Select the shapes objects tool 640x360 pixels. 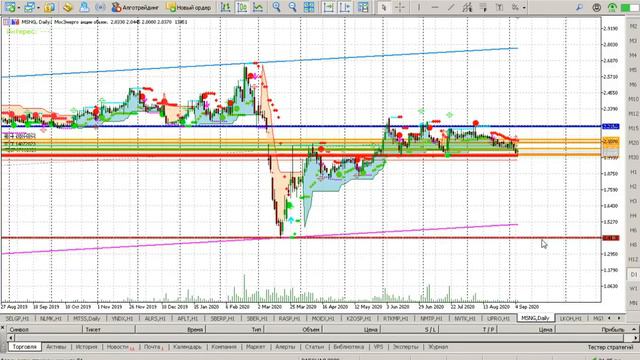[515, 7]
